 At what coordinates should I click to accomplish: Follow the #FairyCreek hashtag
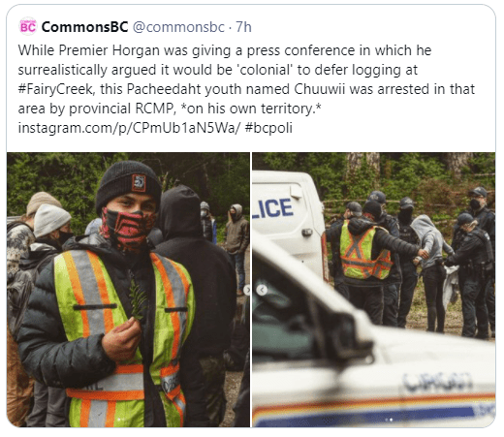pyautogui.click(x=56, y=89)
